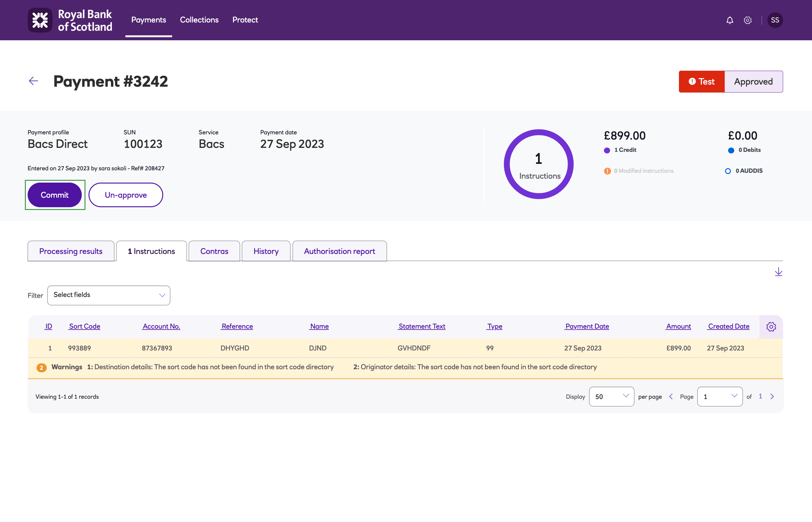Sort by Reference column
The height and width of the screenshot is (522, 812).
[237, 326]
